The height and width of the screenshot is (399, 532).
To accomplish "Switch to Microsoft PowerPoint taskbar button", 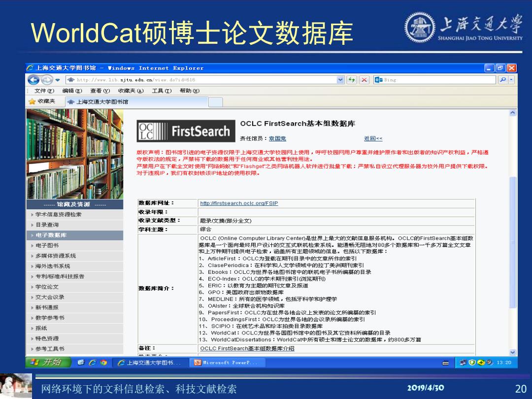I will coord(227,363).
